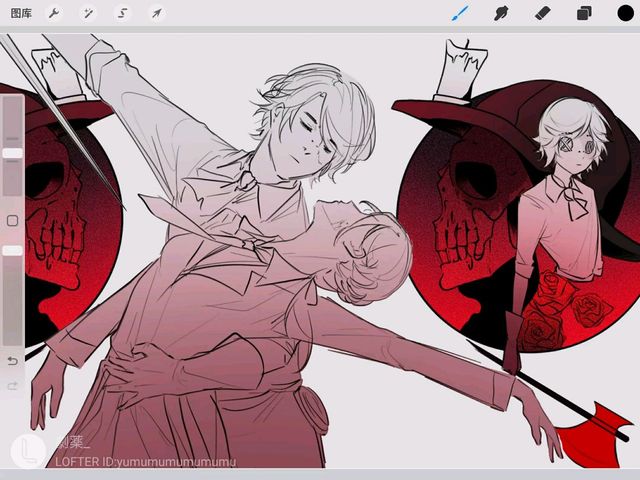Open the Actions wrench menu

[54, 13]
